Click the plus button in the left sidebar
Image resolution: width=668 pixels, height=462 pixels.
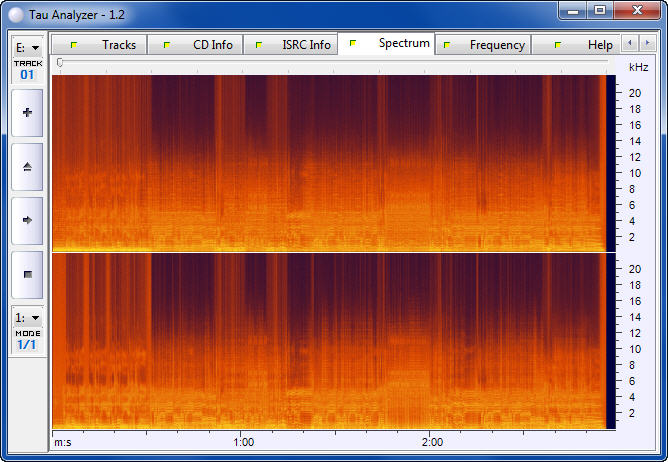[x=27, y=113]
